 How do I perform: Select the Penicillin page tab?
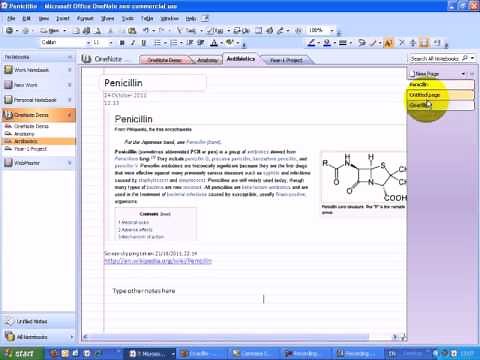point(441,85)
